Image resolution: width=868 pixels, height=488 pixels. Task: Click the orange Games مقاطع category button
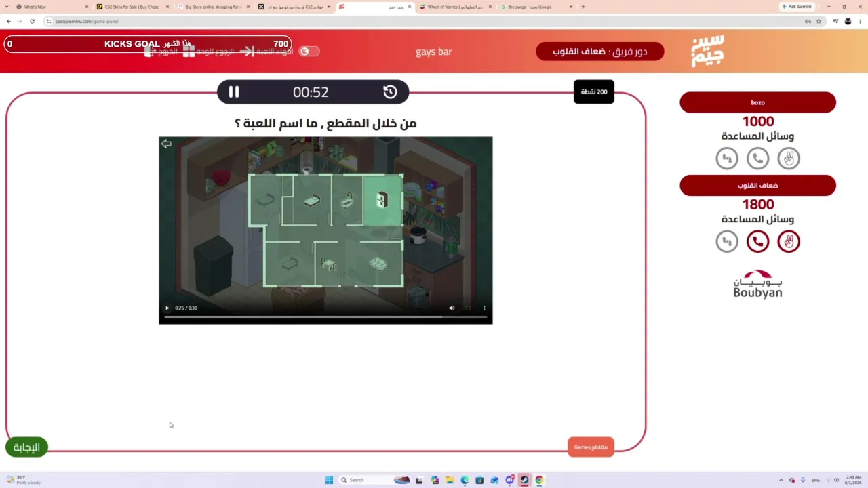pos(591,447)
